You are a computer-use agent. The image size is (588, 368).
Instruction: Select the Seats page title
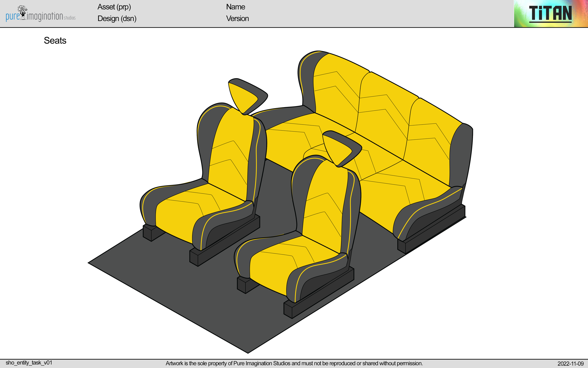coord(55,41)
